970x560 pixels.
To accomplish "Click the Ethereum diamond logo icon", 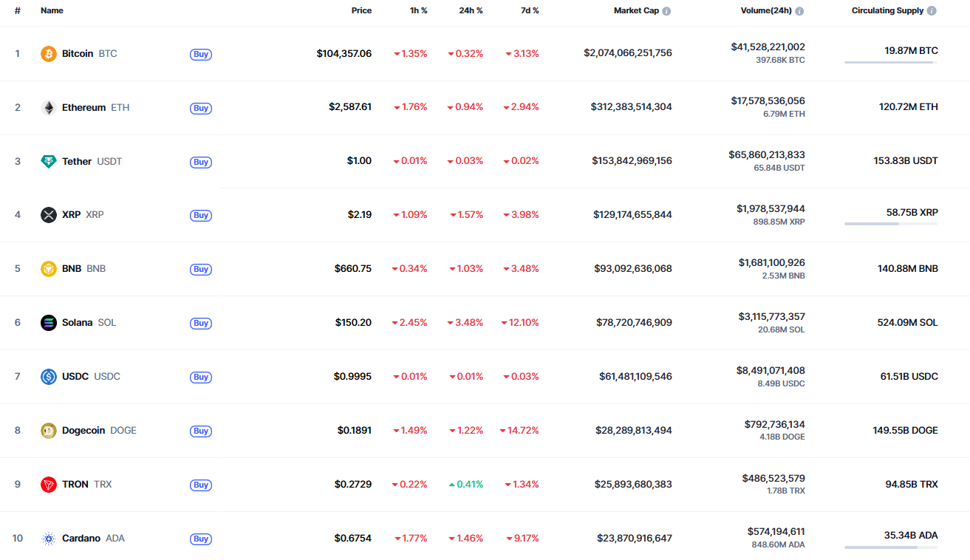I will pyautogui.click(x=49, y=108).
